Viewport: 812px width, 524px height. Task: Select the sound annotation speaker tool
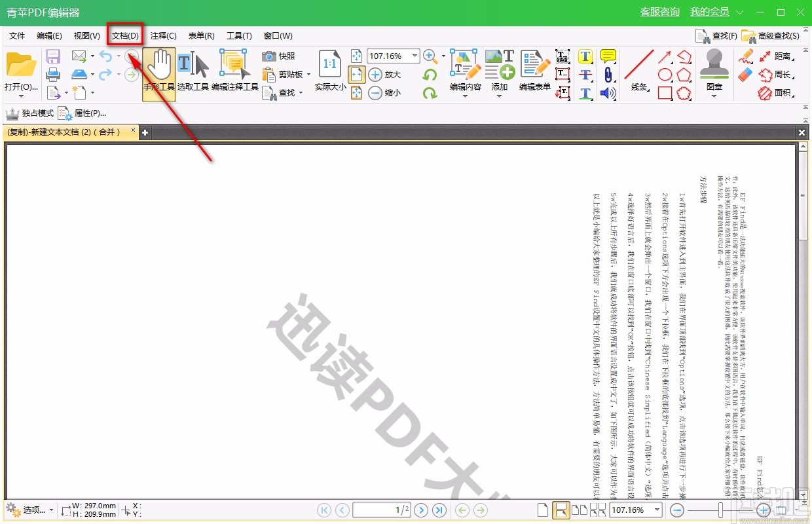[x=608, y=94]
